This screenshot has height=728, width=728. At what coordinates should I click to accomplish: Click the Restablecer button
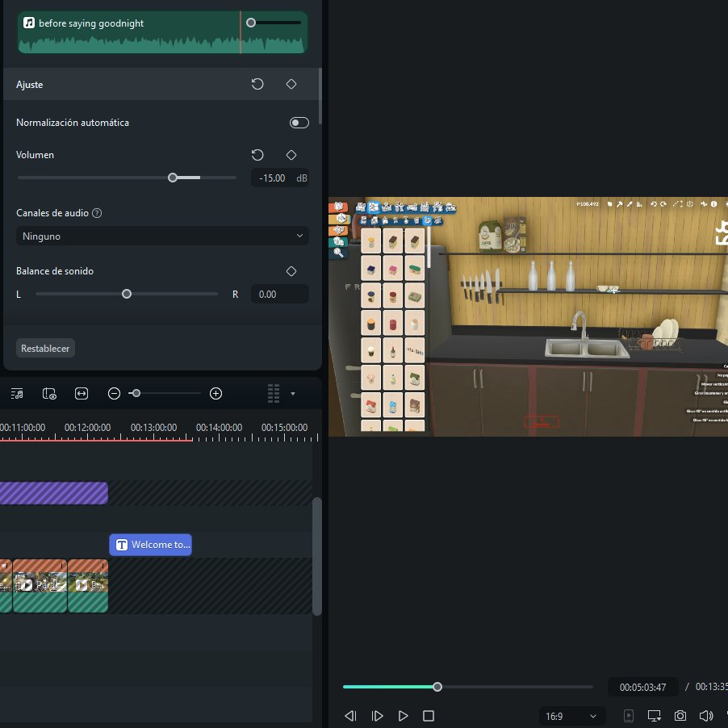click(x=45, y=348)
